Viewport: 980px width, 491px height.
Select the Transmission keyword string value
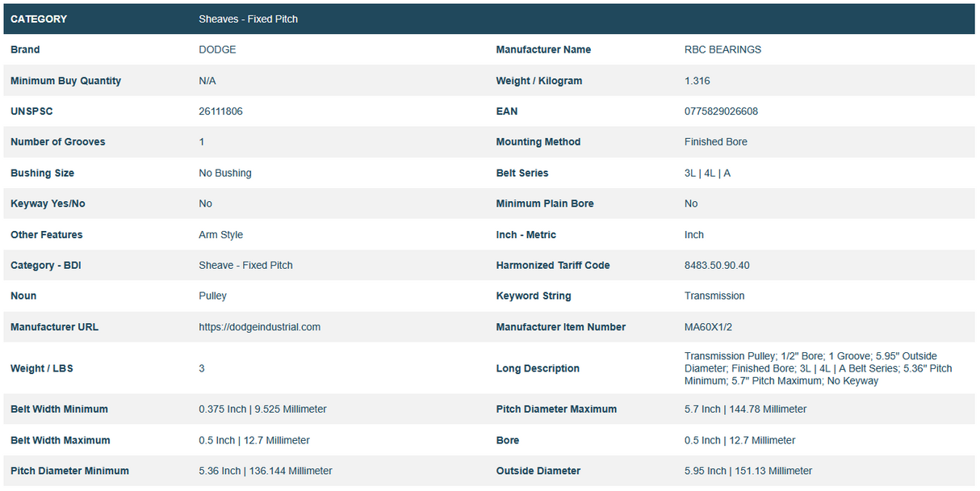click(714, 296)
